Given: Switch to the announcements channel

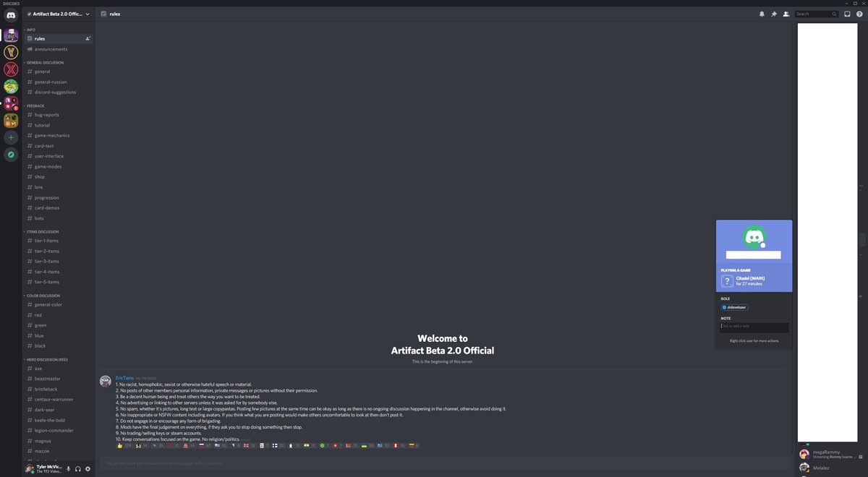Looking at the screenshot, I should tap(51, 49).
